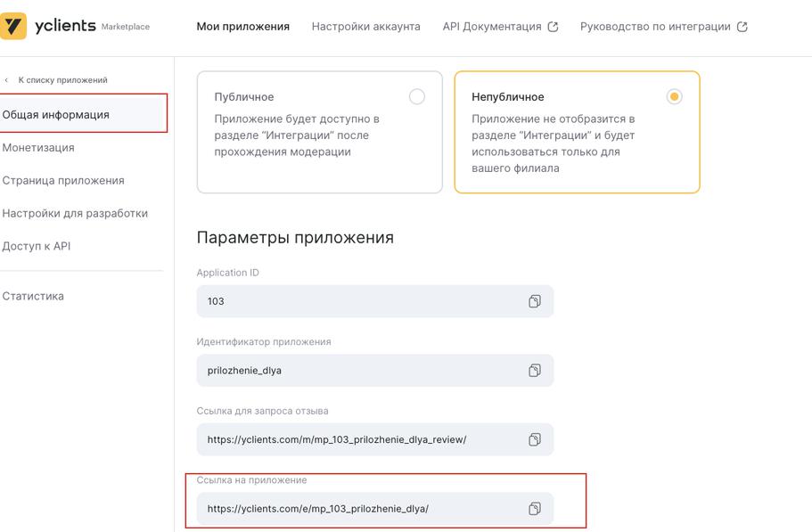Select the Публичное radio option
This screenshot has width=812, height=532.
[x=417, y=96]
